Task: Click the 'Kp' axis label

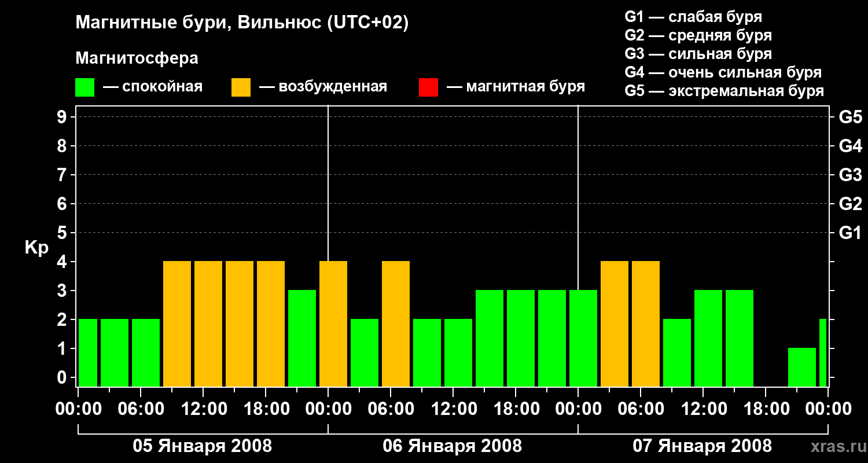Action: coord(36,248)
